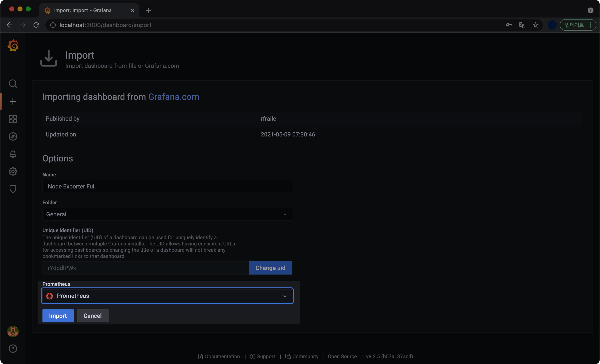Viewport: 600px width, 364px height.
Task: Open the dashboard search icon
Action: [13, 84]
